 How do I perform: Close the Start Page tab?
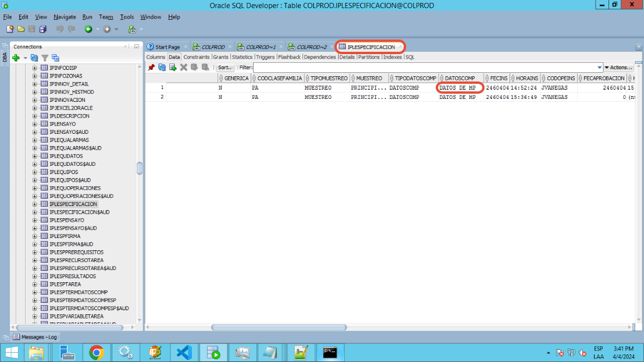(186, 47)
